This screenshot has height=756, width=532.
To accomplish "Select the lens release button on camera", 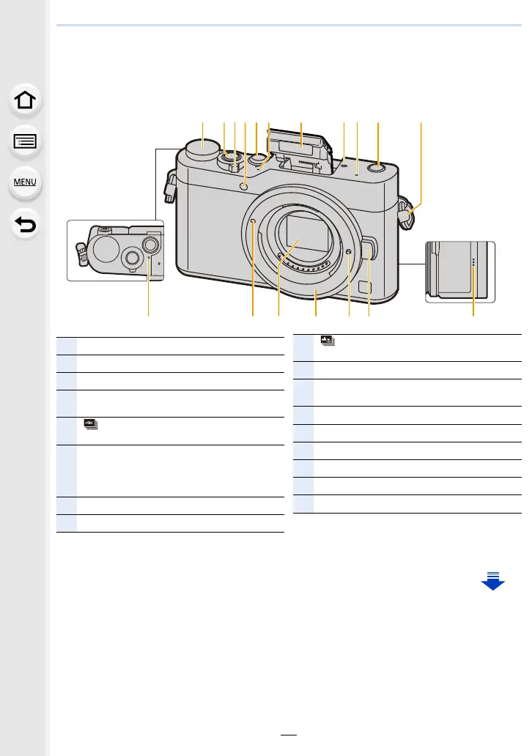I will [x=369, y=252].
